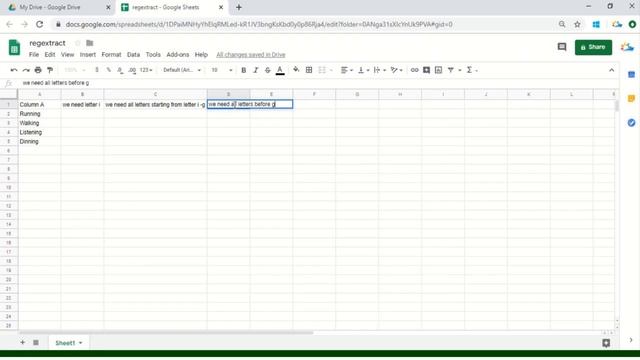Open the zoom level dropdown
640x360 pixels.
coord(74,70)
